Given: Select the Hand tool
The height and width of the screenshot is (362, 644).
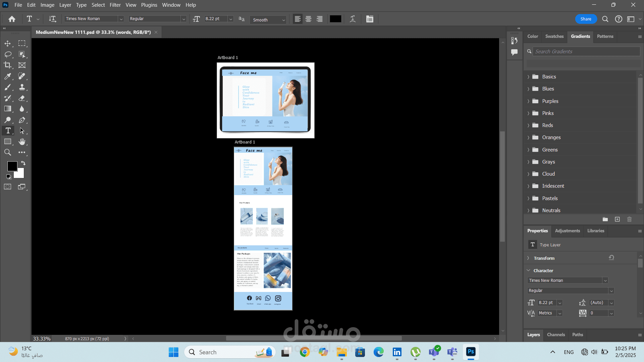Looking at the screenshot, I should [x=22, y=141].
